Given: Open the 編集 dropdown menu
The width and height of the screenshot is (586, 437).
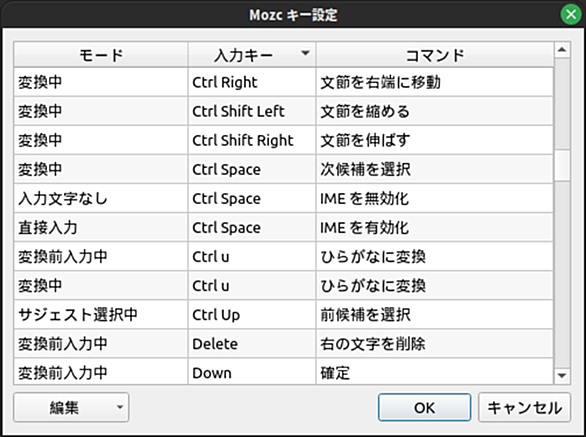Looking at the screenshot, I should (x=71, y=407).
